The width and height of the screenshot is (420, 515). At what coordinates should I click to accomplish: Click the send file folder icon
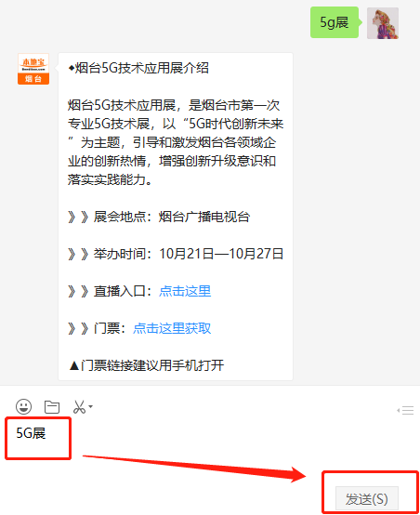pyautogui.click(x=52, y=407)
